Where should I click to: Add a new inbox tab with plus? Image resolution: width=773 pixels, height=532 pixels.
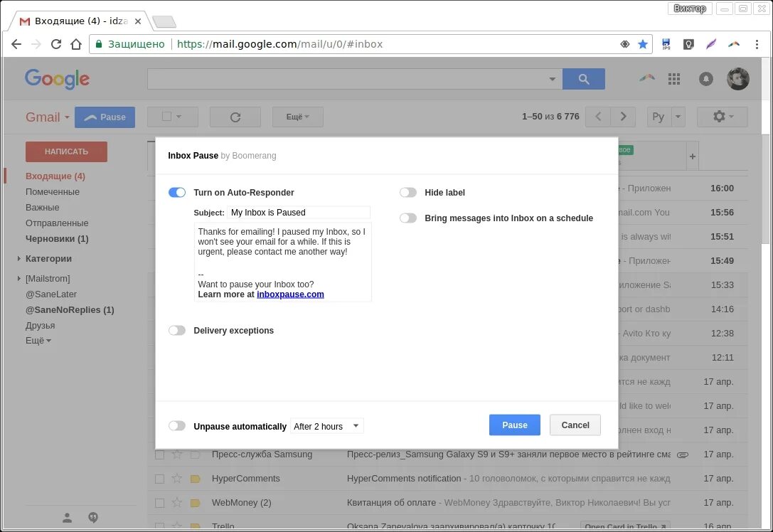pyautogui.click(x=692, y=156)
